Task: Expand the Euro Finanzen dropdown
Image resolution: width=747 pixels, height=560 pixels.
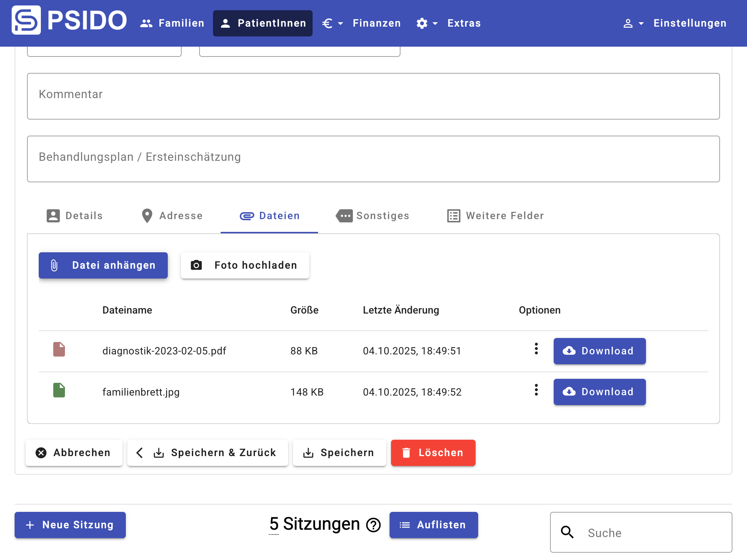Action: click(x=361, y=23)
